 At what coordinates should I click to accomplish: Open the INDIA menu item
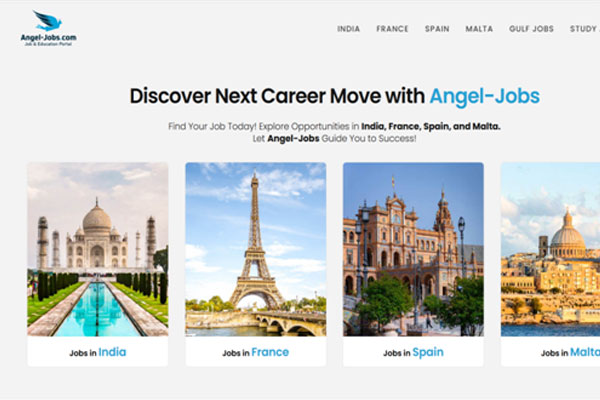click(348, 29)
